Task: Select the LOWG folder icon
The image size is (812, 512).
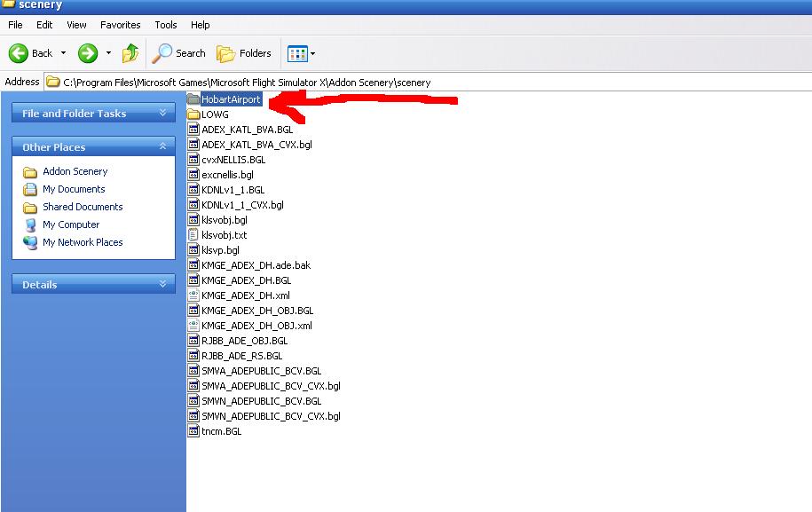Action: (193, 114)
